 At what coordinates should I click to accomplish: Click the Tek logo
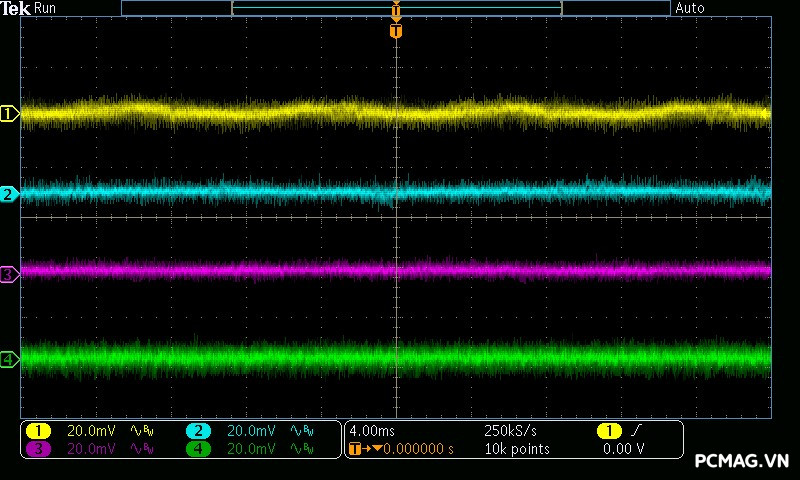(x=16, y=8)
